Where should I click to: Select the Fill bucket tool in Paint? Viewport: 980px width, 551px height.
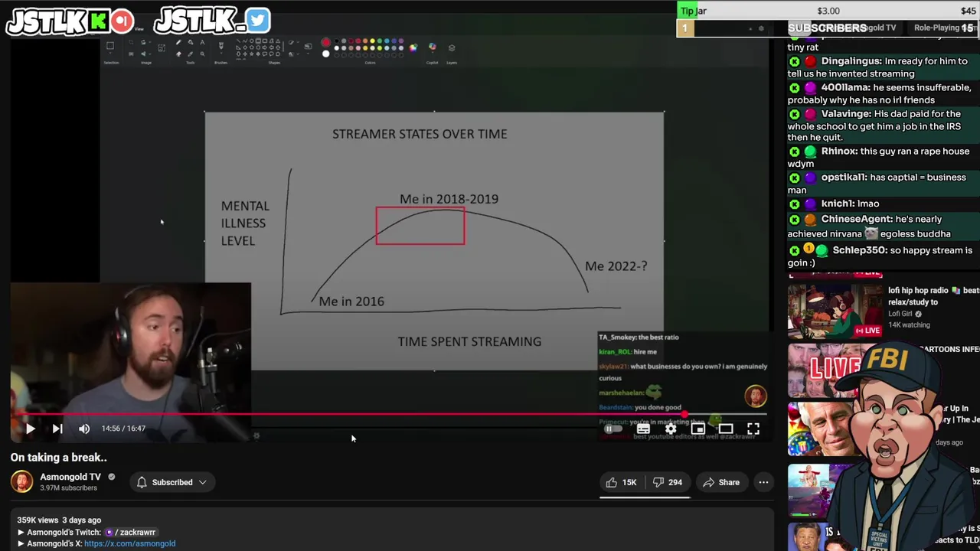[191, 42]
